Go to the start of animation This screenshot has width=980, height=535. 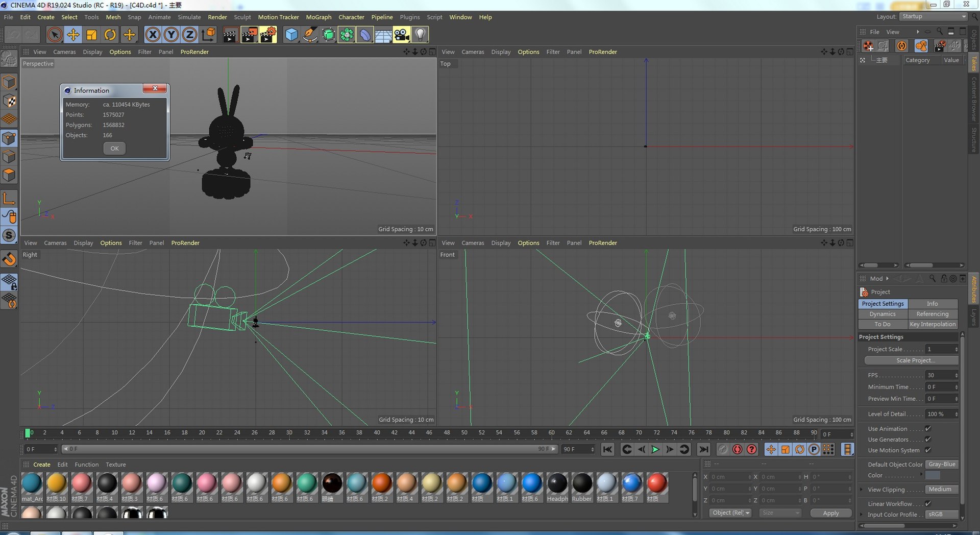[x=607, y=449]
